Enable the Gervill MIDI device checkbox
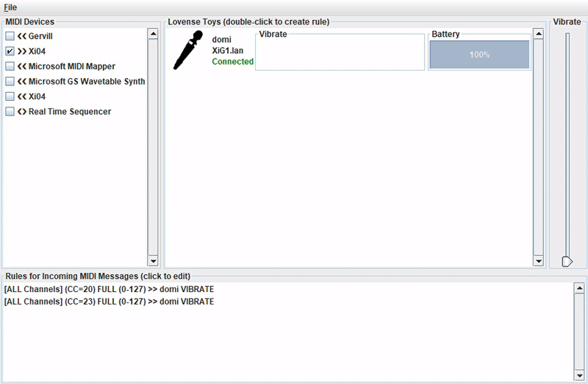Viewport: 588px width, 384px height. coord(10,36)
